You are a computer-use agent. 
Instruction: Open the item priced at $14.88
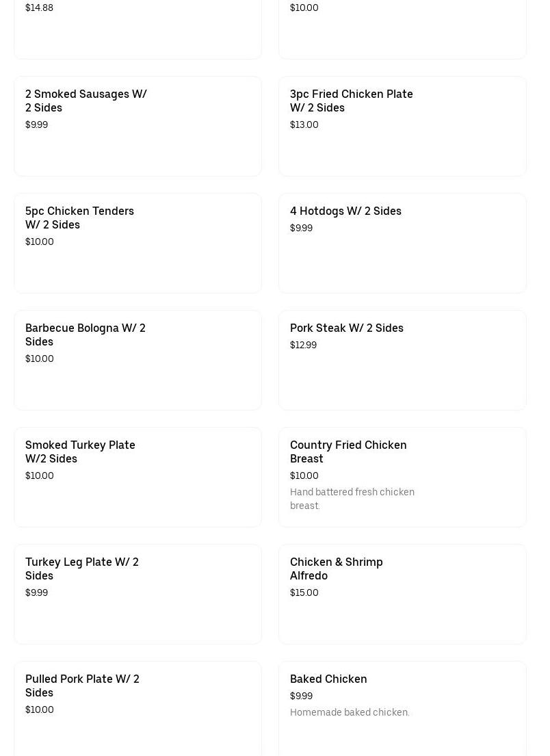[x=137, y=27]
